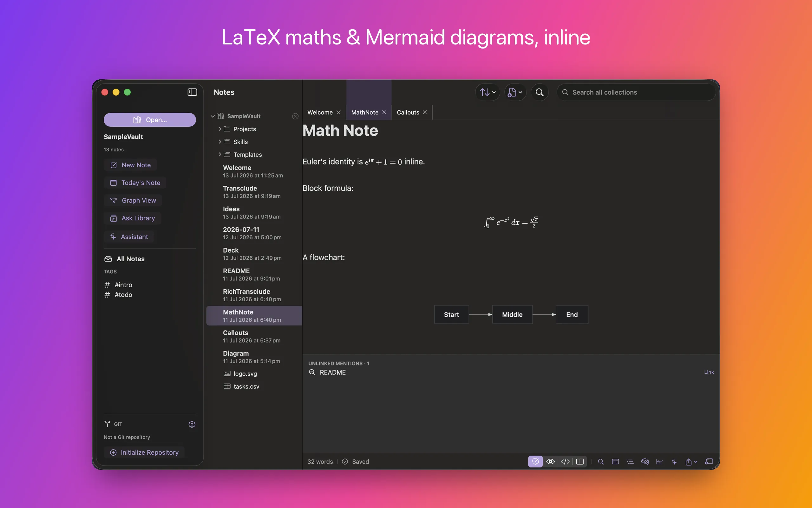Click the sparkles AI icon in status bar
Viewport: 812px width, 508px height.
[674, 462]
